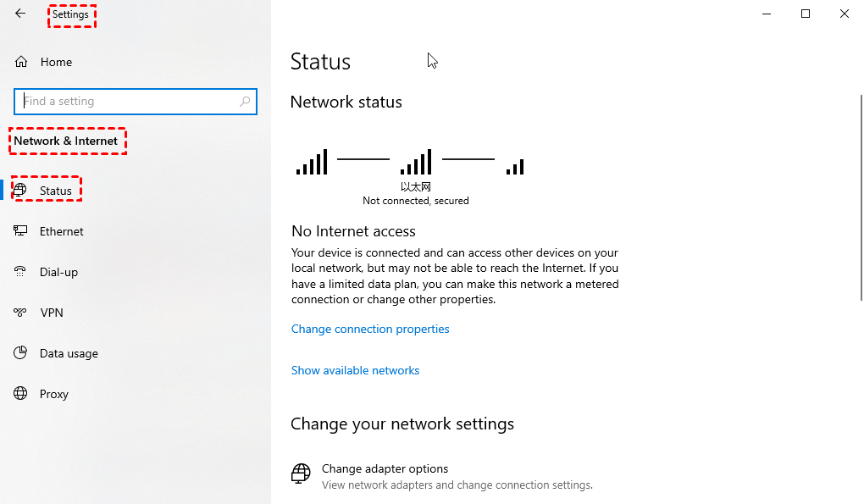
Task: Select the VPN sidebar entry
Action: [51, 313]
